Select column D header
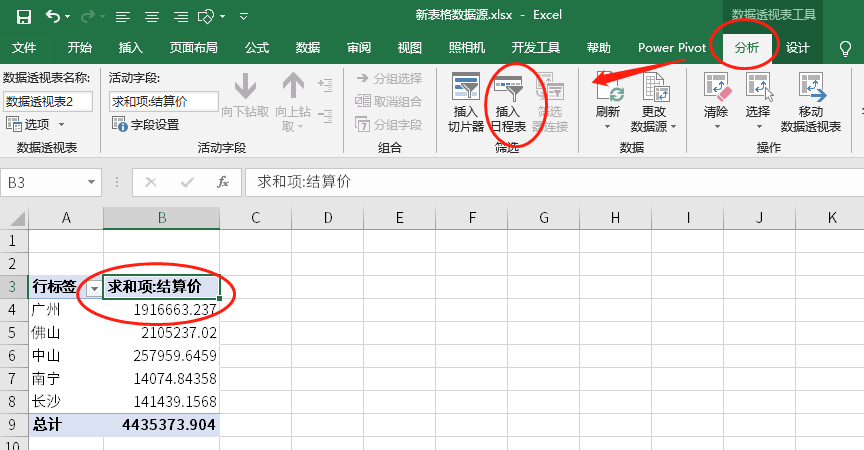864x450 pixels. (x=328, y=218)
